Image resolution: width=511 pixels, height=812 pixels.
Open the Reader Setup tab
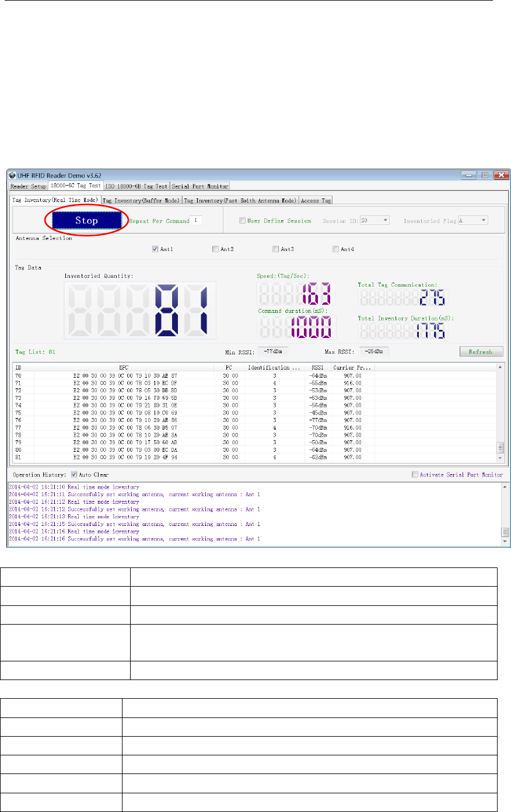click(x=28, y=186)
